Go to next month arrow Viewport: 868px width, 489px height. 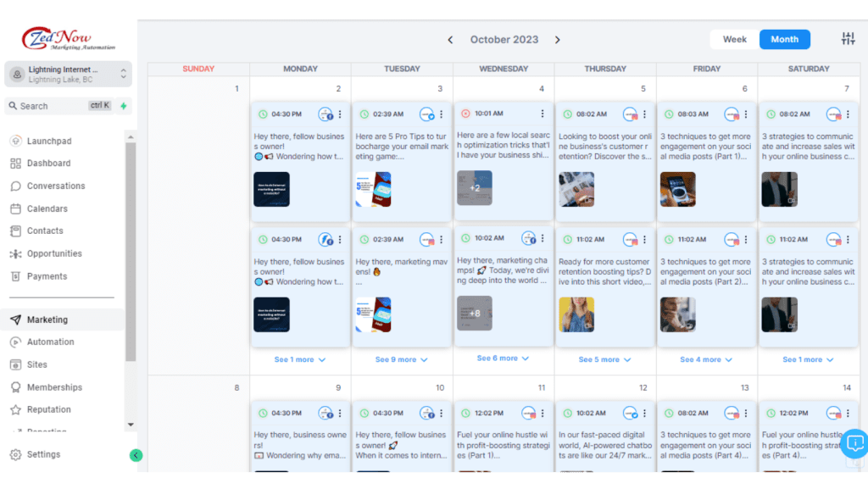pos(557,40)
